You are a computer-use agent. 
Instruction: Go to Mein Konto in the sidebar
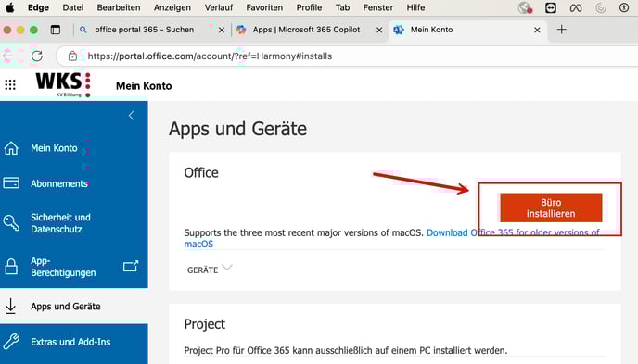(54, 148)
